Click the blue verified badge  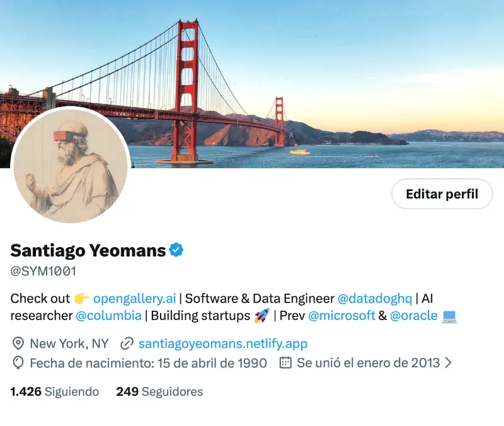tap(176, 250)
